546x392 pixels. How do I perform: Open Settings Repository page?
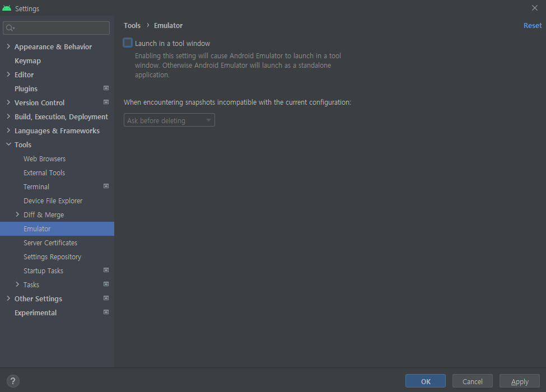point(52,257)
